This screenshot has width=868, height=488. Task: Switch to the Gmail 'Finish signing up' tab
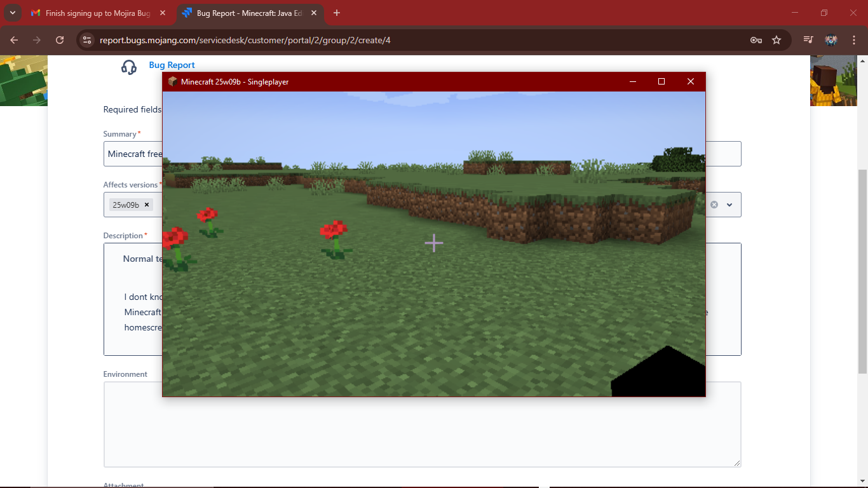point(98,13)
